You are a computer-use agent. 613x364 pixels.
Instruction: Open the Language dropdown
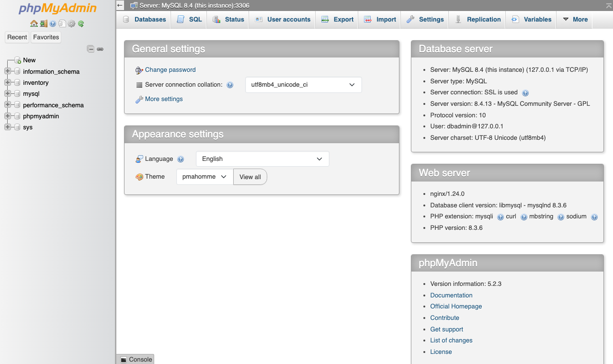[x=262, y=159]
